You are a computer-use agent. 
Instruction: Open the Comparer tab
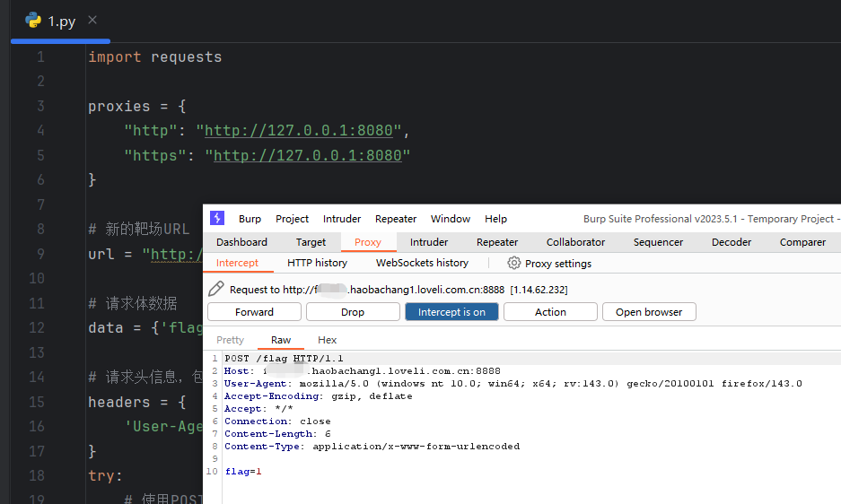point(802,242)
